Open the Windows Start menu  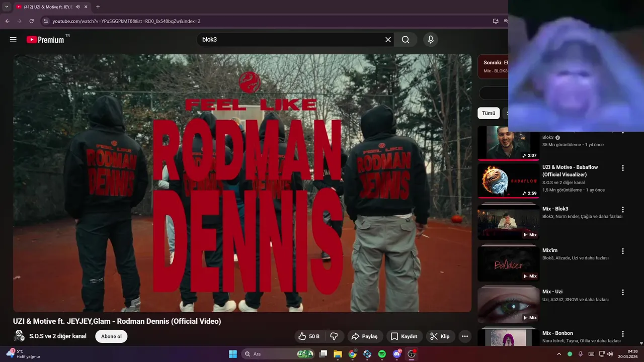pos(233,354)
